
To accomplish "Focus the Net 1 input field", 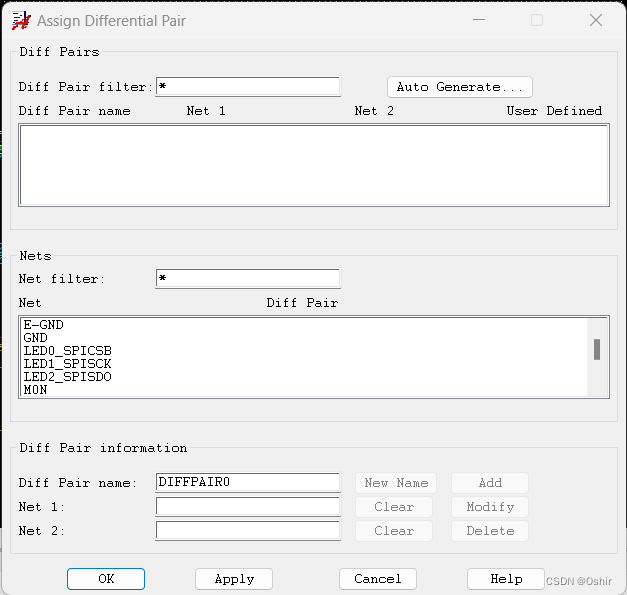I will (248, 507).
